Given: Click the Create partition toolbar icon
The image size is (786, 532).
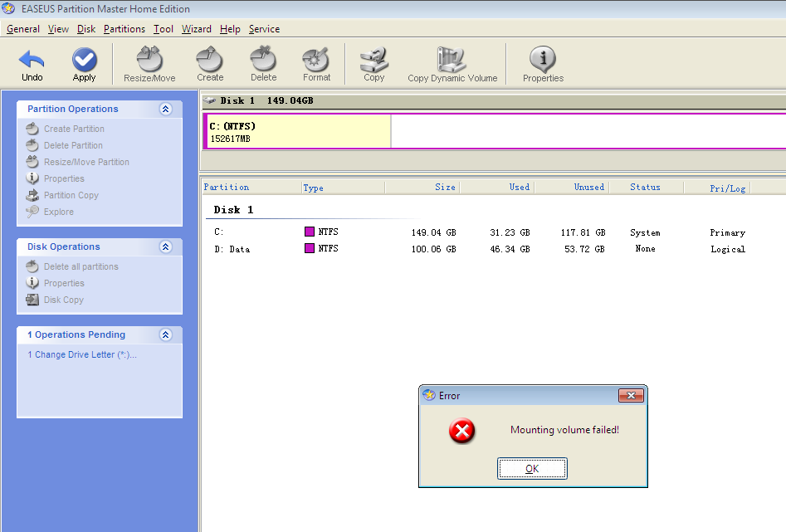Looking at the screenshot, I should pos(209,59).
